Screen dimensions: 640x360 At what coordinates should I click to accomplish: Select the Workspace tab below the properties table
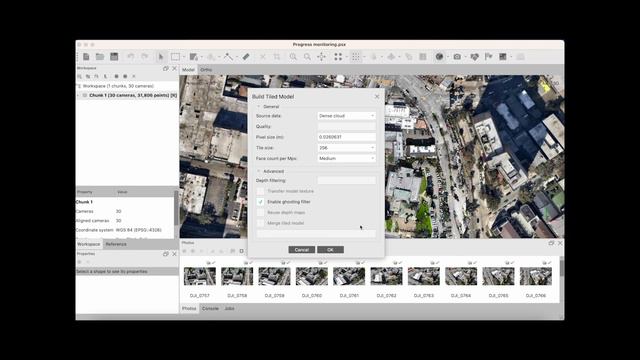[89, 244]
